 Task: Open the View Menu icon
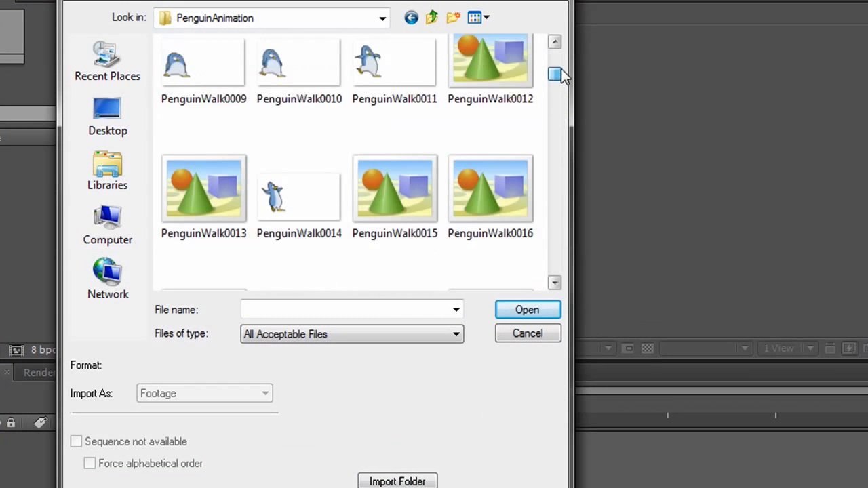(x=475, y=18)
